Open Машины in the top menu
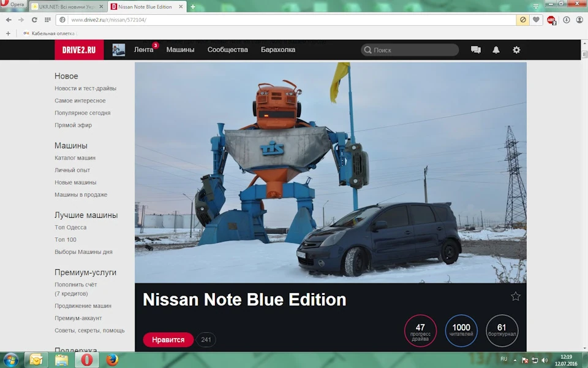Viewport: 588px width, 368px height. point(180,50)
